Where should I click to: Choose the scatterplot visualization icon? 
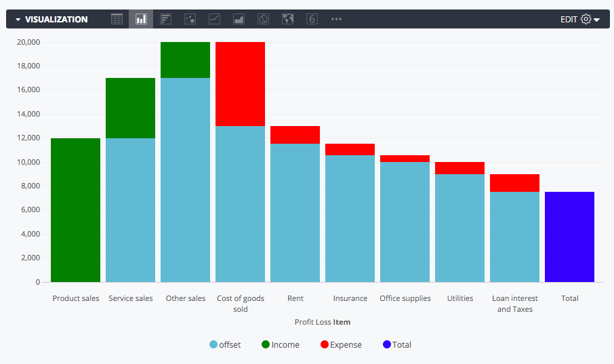pos(190,19)
